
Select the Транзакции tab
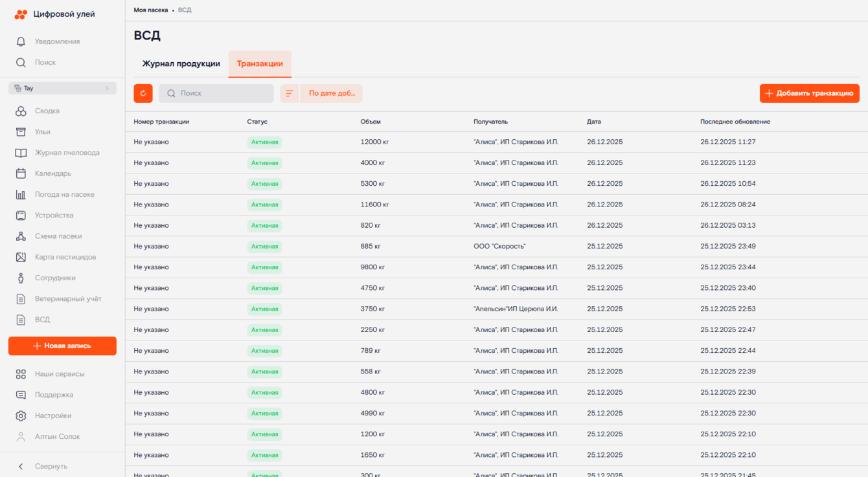260,64
